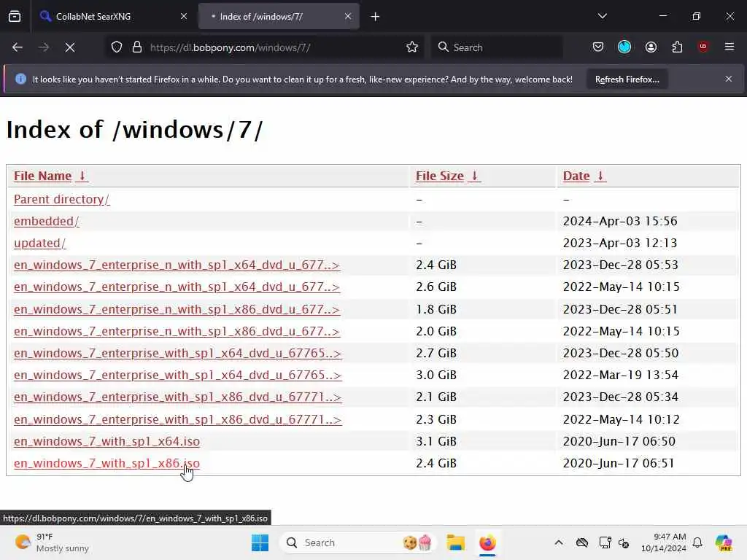Screen dimensions: 747x560
Task: Click the 3.1 GiB file size
Action: tap(436, 441)
